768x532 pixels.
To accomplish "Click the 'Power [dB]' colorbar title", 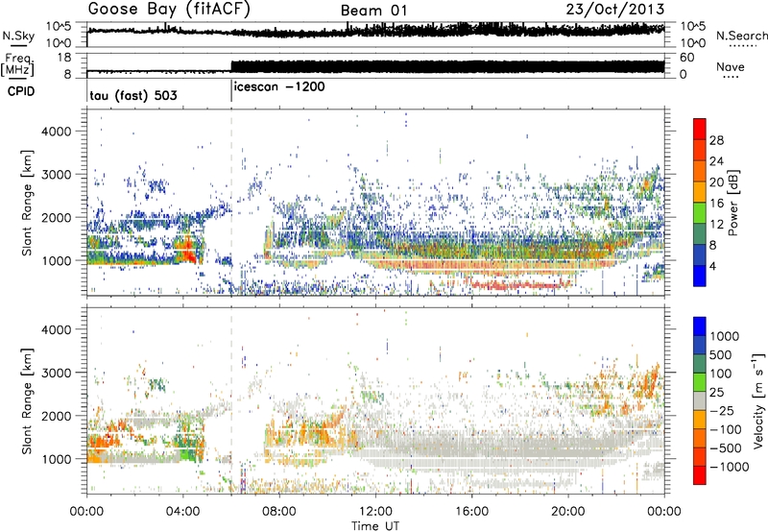I will click(733, 203).
